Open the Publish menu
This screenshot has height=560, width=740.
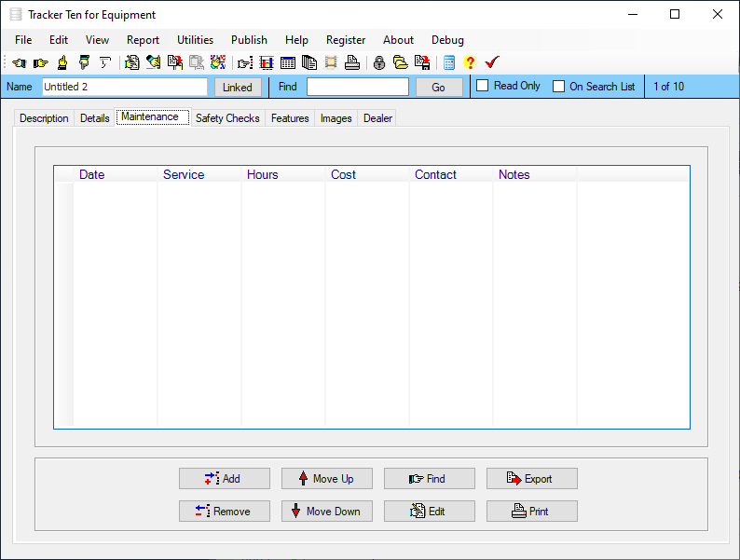point(249,40)
